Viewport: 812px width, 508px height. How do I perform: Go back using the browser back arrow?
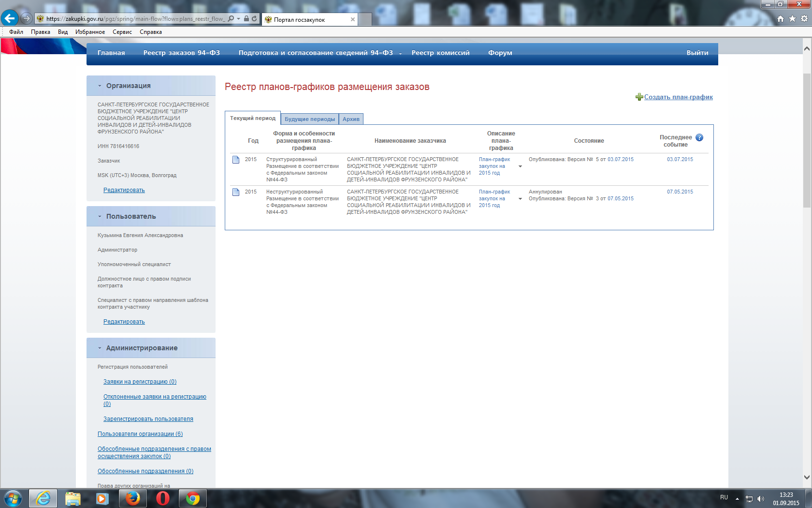point(10,18)
